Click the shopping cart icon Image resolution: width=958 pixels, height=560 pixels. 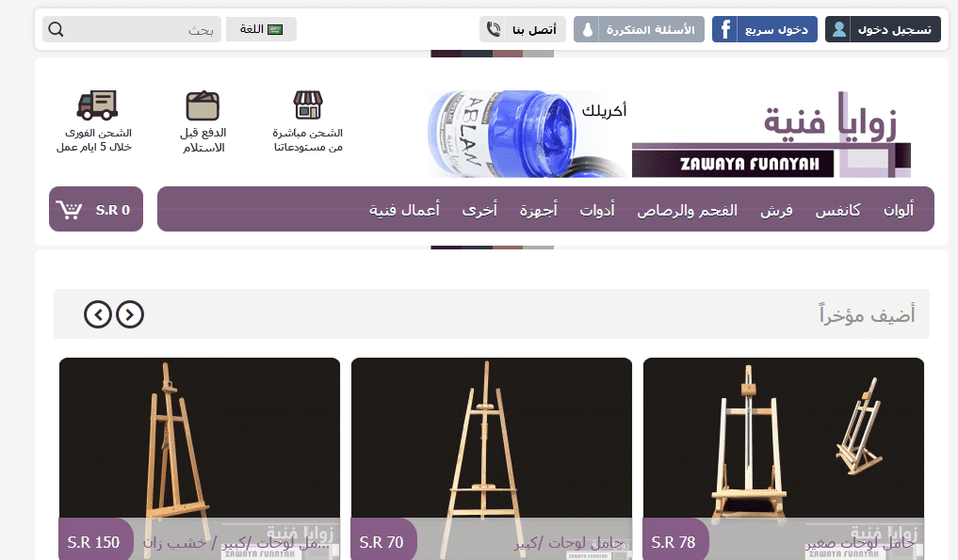click(69, 210)
